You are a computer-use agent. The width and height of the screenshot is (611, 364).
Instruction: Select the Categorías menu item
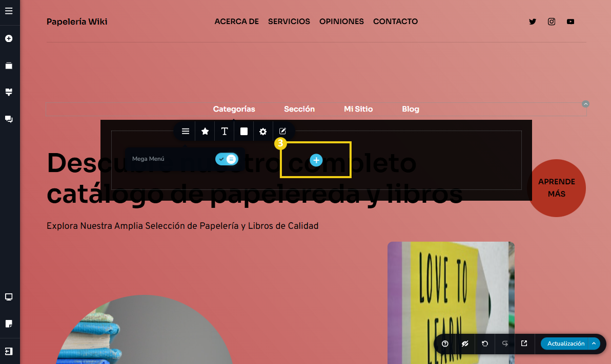coord(234,109)
